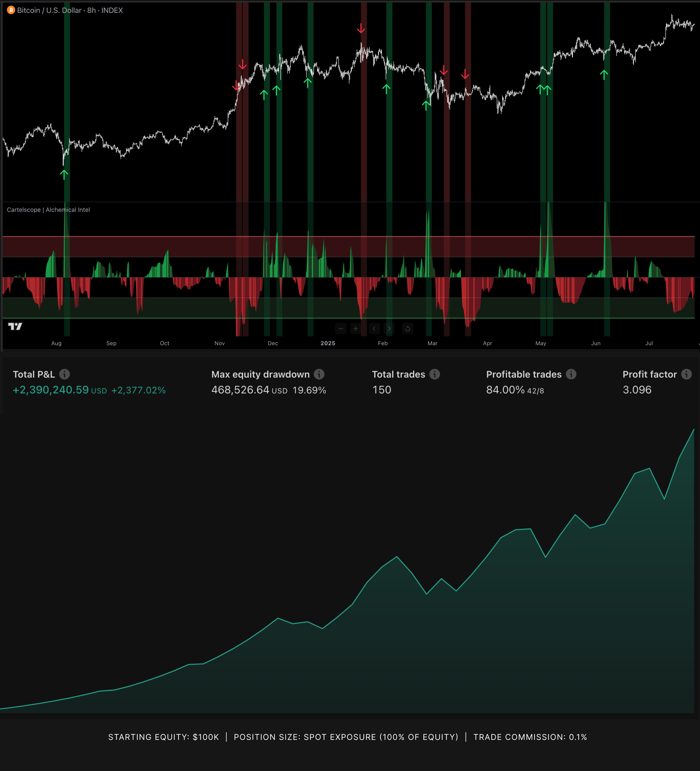Click the Bitcoin logo icon
Viewport: 700px width, 771px height.
coord(11,10)
